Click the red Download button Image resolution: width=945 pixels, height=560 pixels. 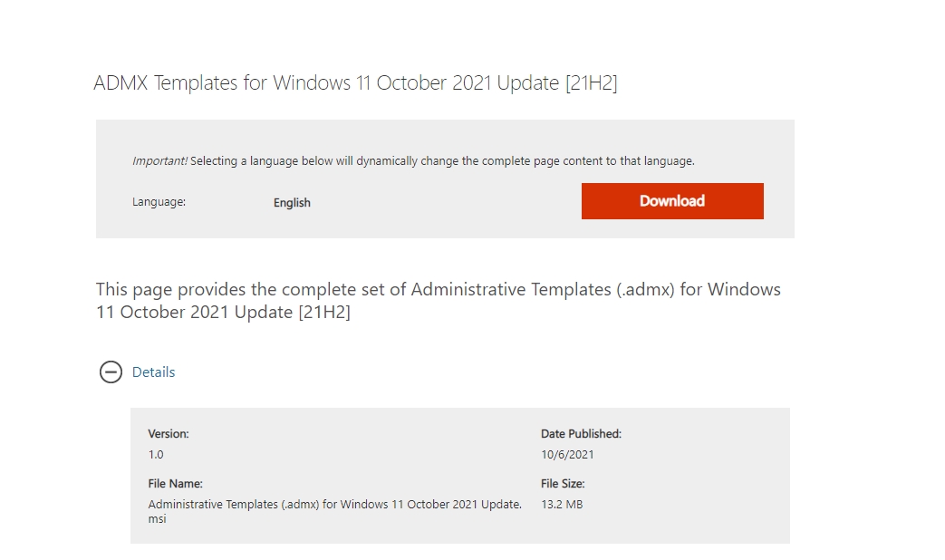point(672,201)
